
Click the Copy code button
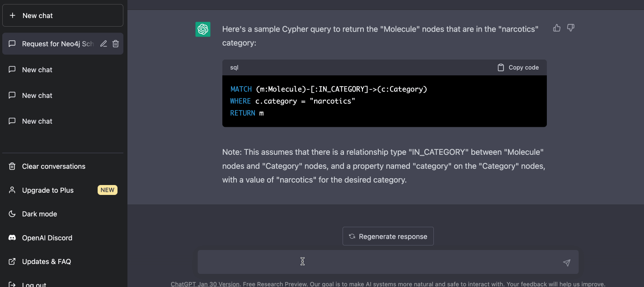click(518, 68)
